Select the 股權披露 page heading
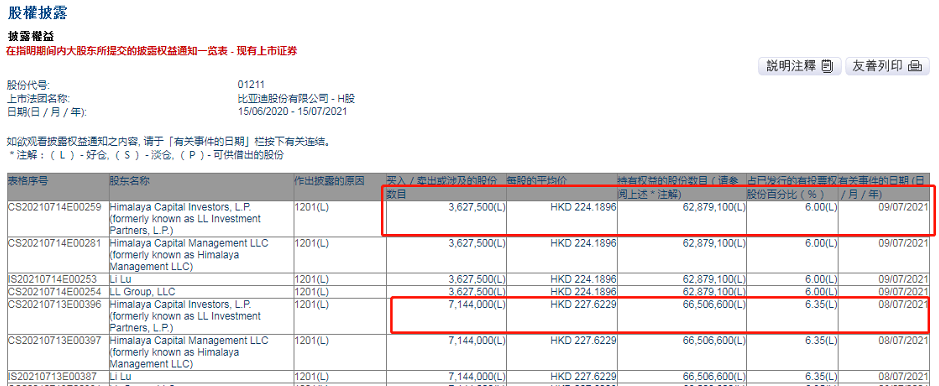The image size is (939, 386). tap(38, 12)
